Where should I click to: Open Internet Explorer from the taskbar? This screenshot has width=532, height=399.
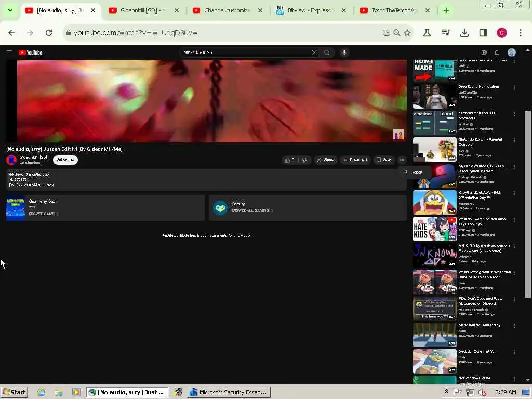pos(42,392)
